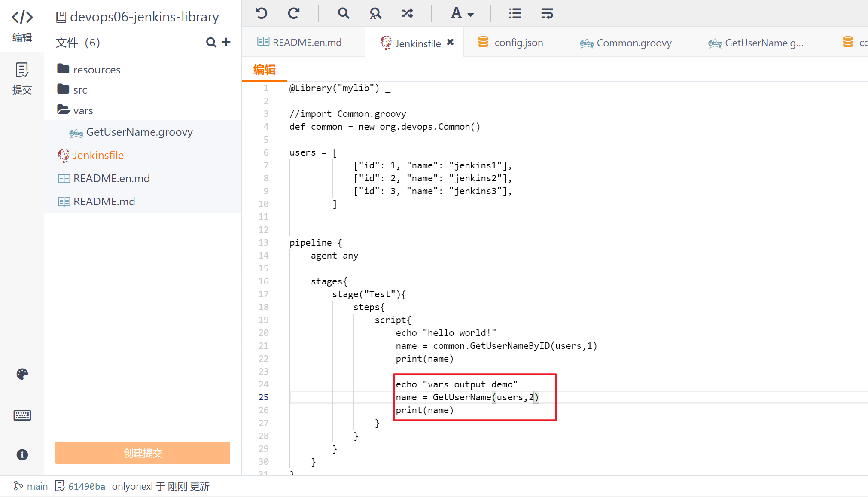The height and width of the screenshot is (497, 868).
Task: Open the find and replace icon
Action: (375, 13)
